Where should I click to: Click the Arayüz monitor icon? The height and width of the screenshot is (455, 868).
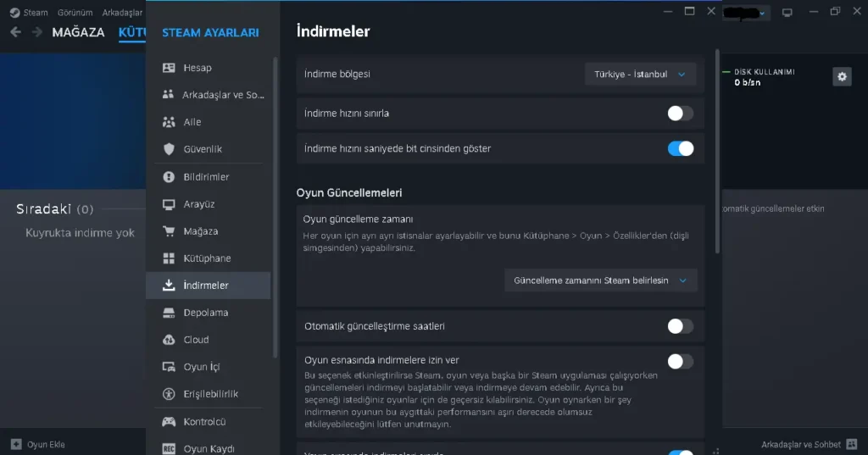pos(169,204)
